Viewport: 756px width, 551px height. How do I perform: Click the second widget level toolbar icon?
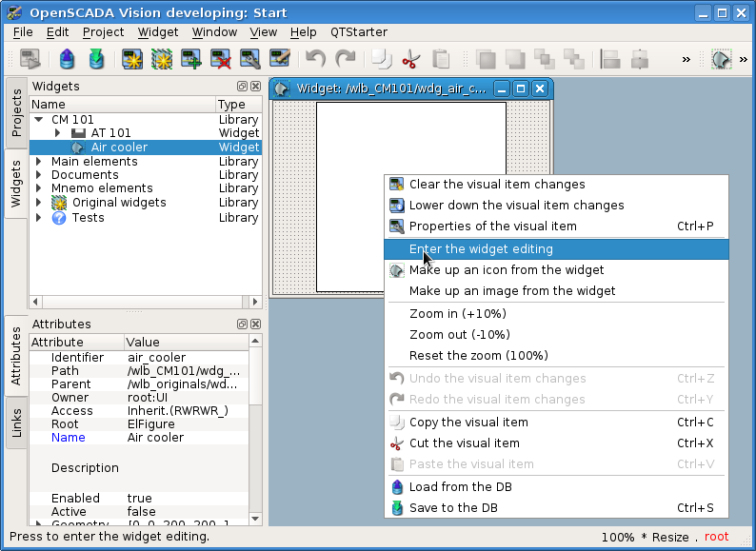click(x=515, y=59)
